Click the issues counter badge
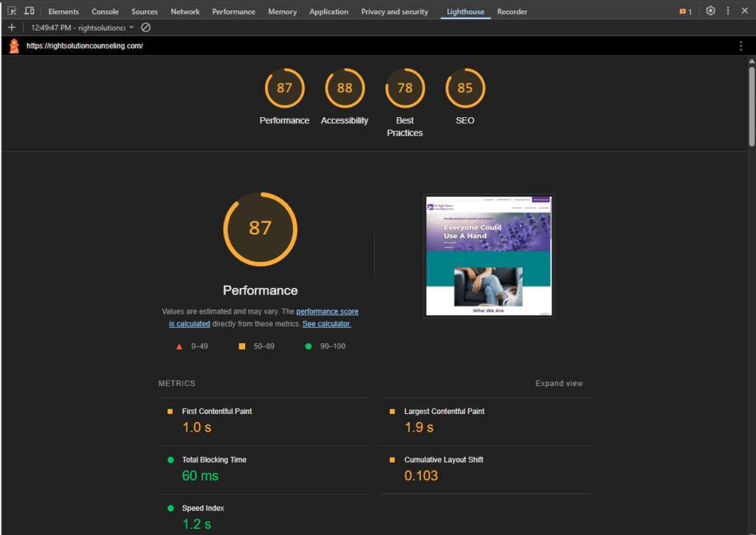756x535 pixels. (686, 12)
